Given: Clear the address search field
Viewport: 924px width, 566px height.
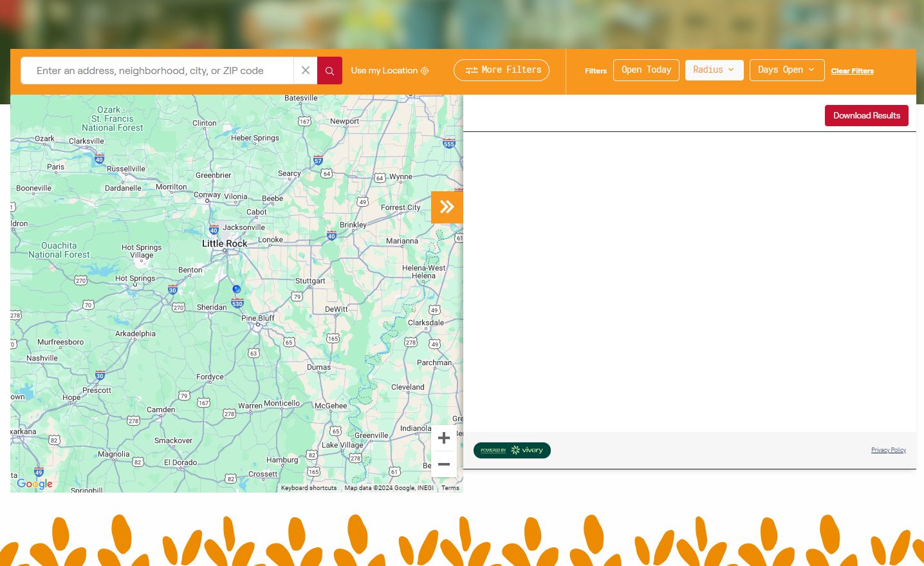Looking at the screenshot, I should point(306,71).
